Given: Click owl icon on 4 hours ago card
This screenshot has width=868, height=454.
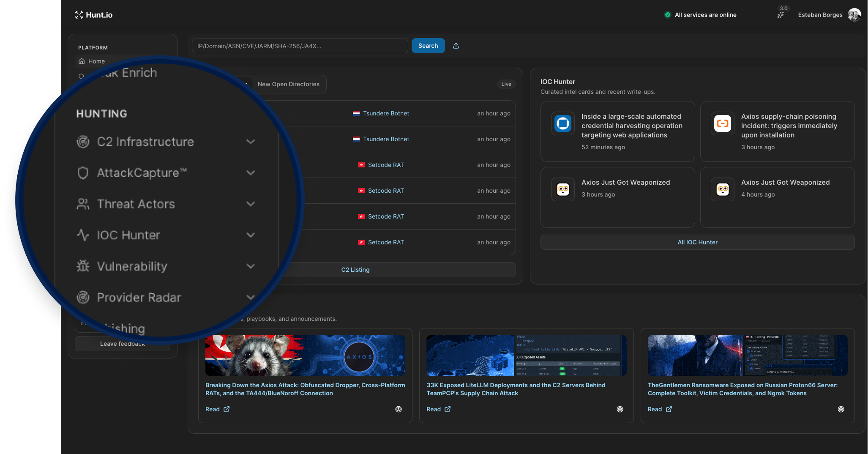Looking at the screenshot, I should (x=723, y=189).
